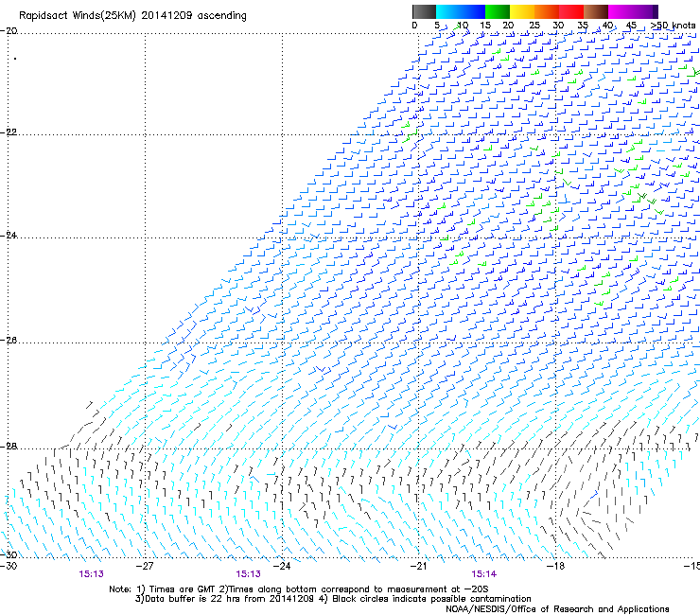Click the '-28' latitude axis label
The width and height of the screenshot is (700, 615).
[x=9, y=447]
